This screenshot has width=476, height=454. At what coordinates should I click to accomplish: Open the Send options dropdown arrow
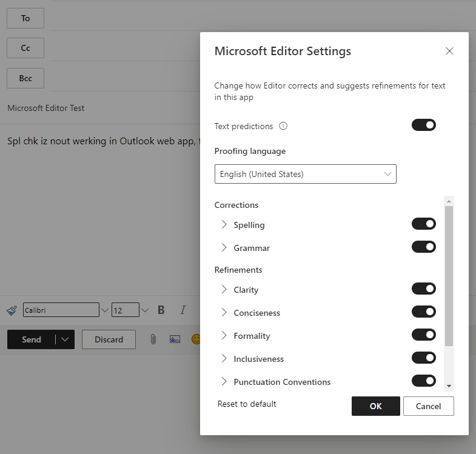pyautogui.click(x=65, y=339)
